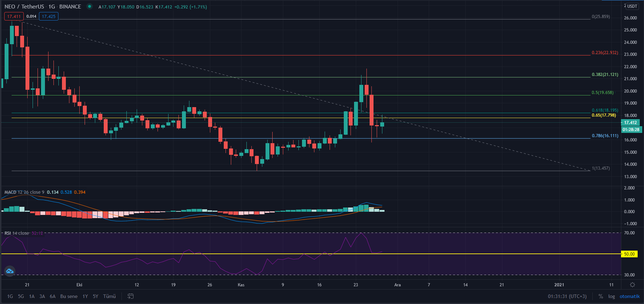This screenshot has height=304, width=644.
Task: Click the current price tag 17.412
Action: click(x=631, y=123)
